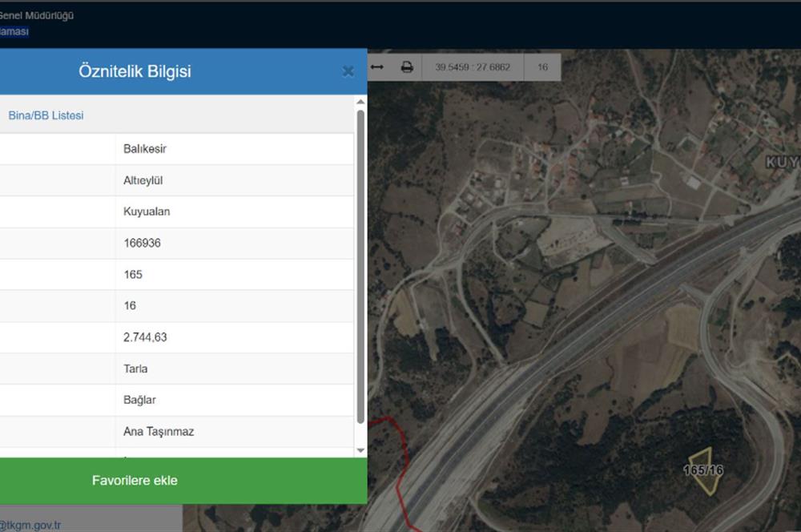
Task: Click scrollbar down arrow in attribute panel
Action: point(360,451)
